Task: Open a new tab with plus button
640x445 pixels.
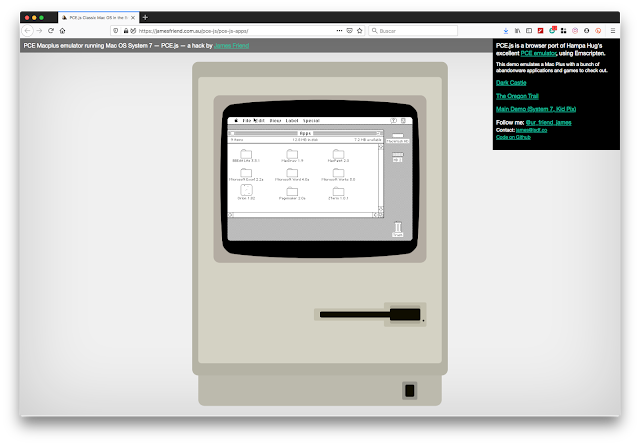Action: (x=145, y=18)
